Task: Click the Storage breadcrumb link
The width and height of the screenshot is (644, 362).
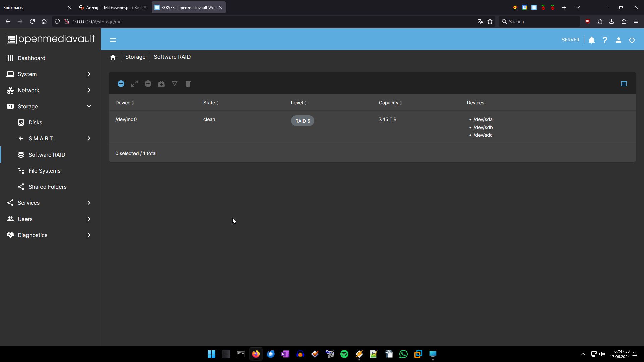Action: tap(135, 57)
